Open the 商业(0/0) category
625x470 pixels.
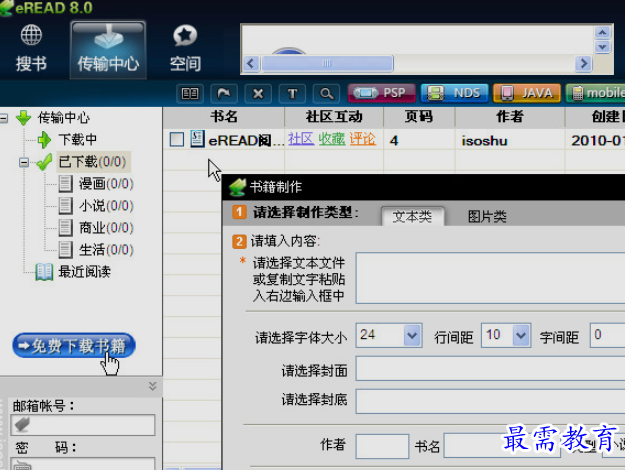(x=106, y=228)
